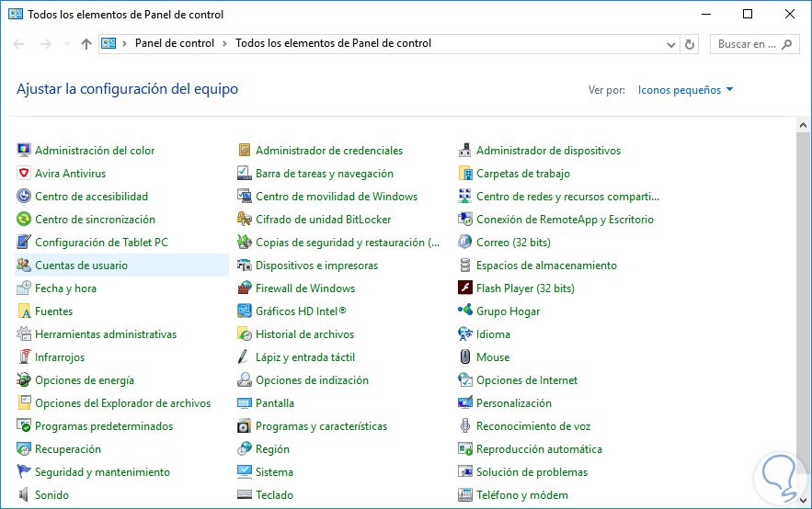
Task: Open Pantalla settings
Action: [x=274, y=403]
